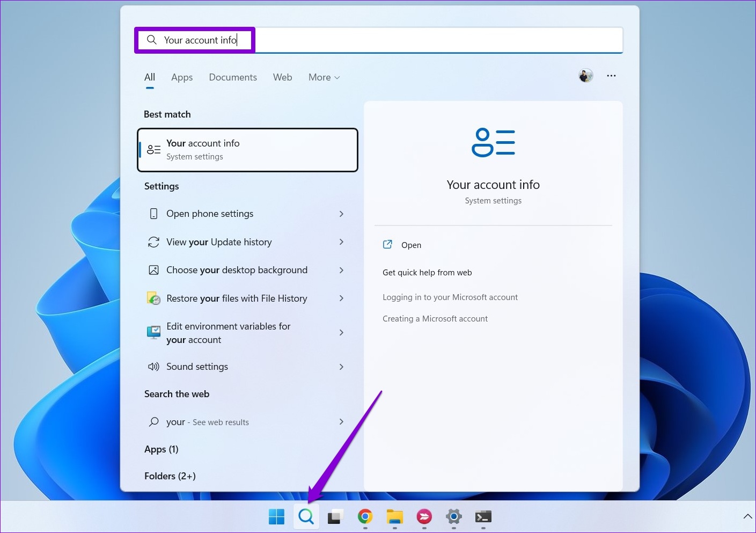The height and width of the screenshot is (533, 756).
Task: Expand Open phone settings arrow
Action: (x=341, y=214)
